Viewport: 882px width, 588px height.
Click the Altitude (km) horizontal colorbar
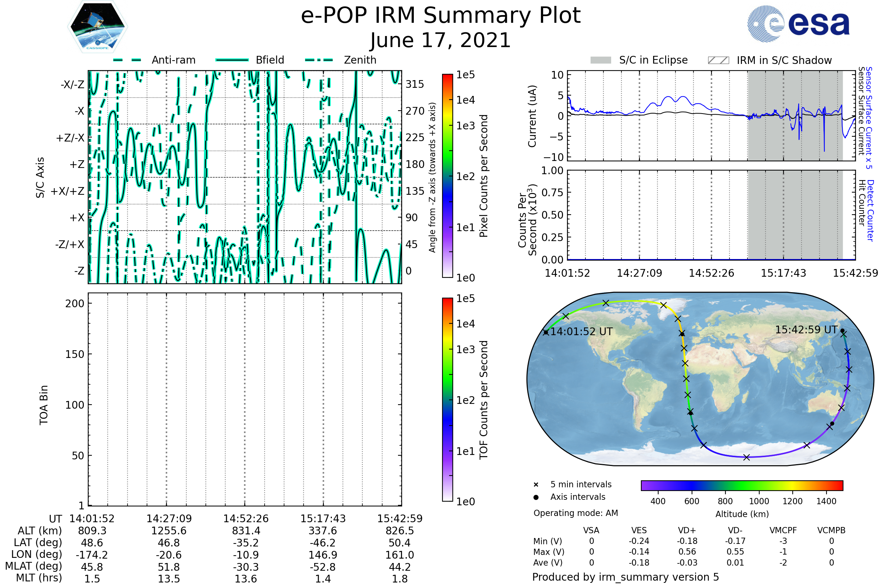click(742, 485)
